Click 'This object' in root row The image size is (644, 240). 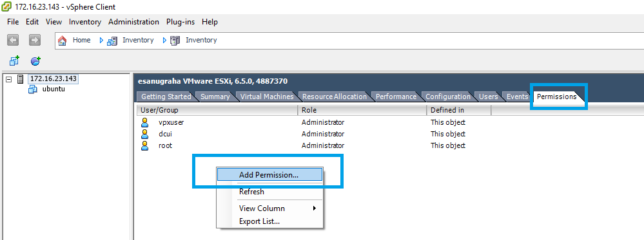(x=448, y=145)
